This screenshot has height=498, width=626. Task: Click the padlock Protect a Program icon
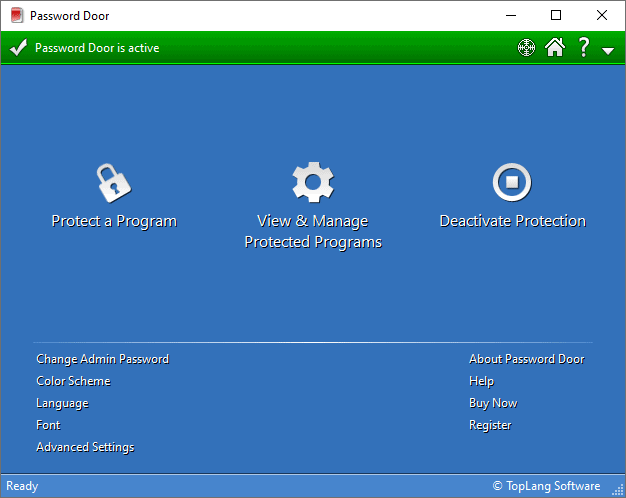113,183
